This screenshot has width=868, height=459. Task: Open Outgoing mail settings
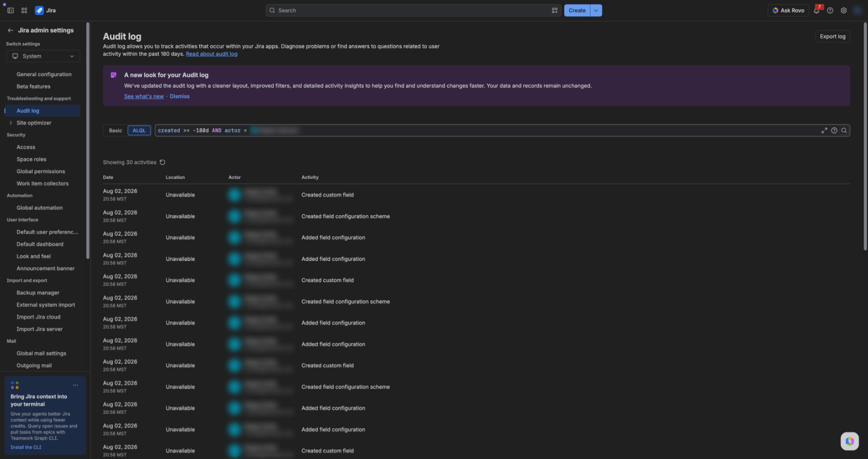pos(34,366)
